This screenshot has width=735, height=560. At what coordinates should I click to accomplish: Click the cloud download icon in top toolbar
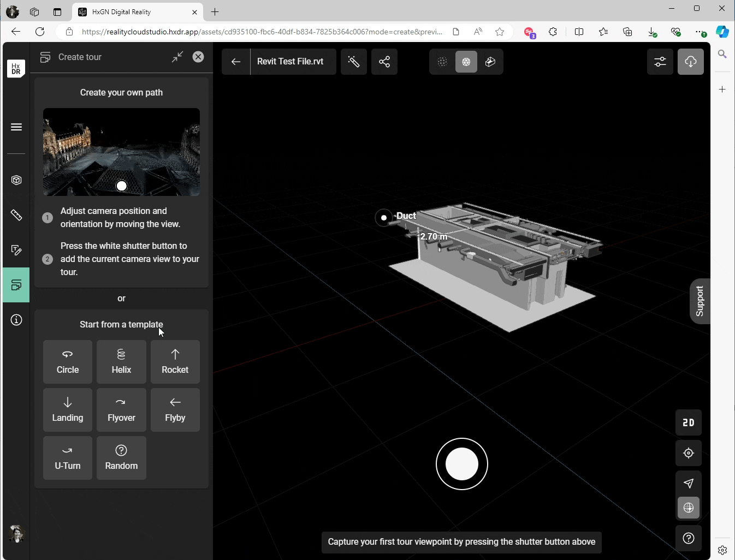691,62
